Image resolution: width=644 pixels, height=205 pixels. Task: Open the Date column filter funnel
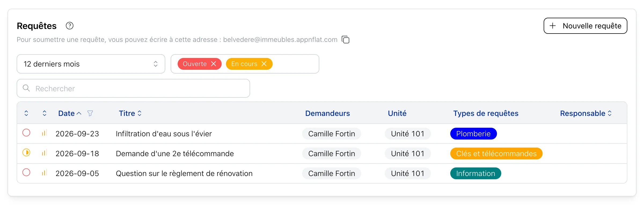point(90,113)
